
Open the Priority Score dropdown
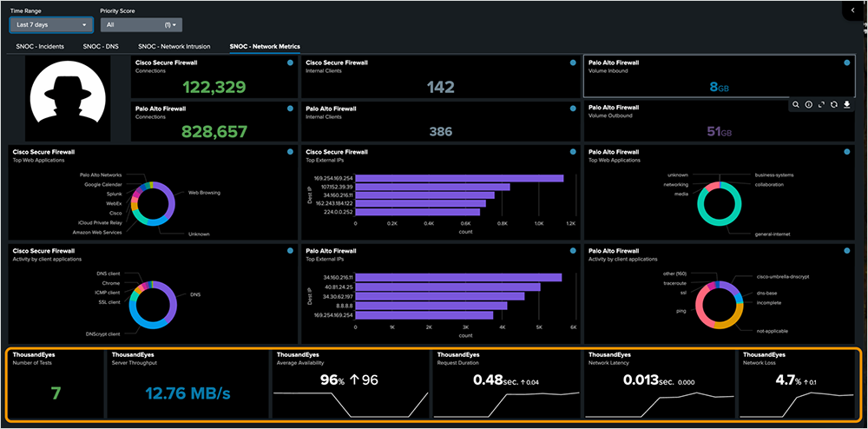(141, 25)
